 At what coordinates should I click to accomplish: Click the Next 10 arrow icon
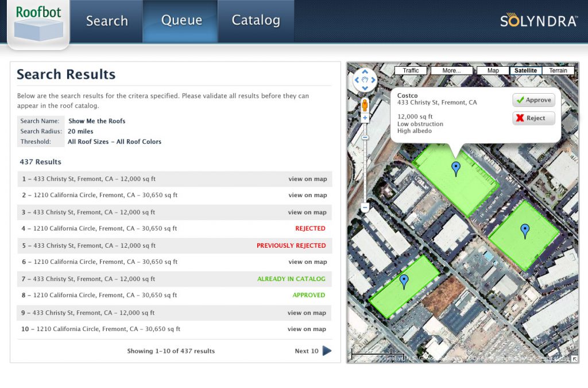pos(327,351)
